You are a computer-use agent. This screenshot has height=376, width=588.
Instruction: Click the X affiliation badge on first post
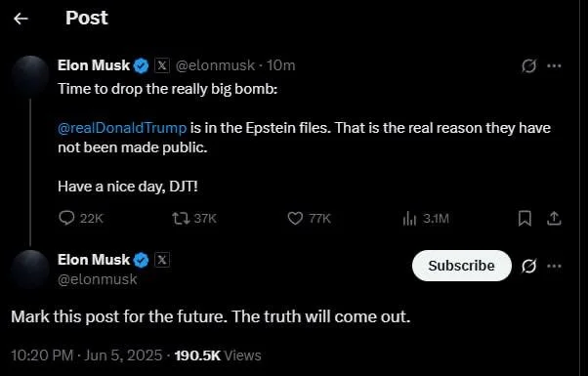(161, 65)
